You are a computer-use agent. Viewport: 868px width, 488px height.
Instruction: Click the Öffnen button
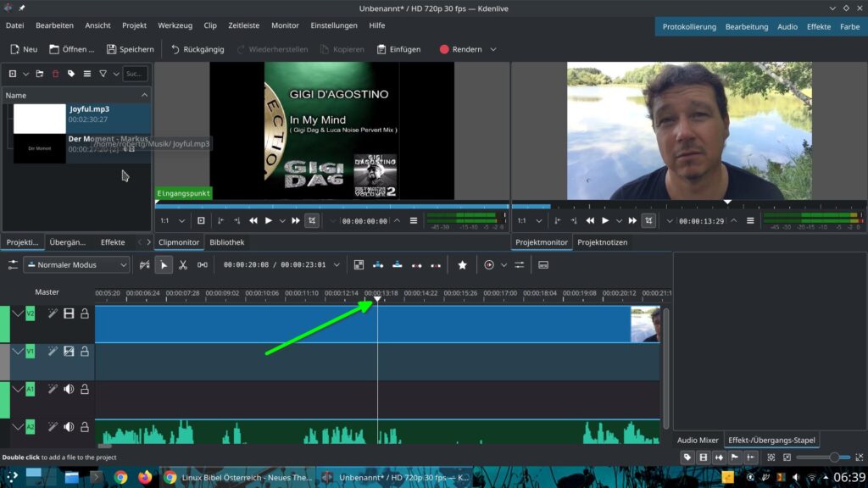point(71,49)
